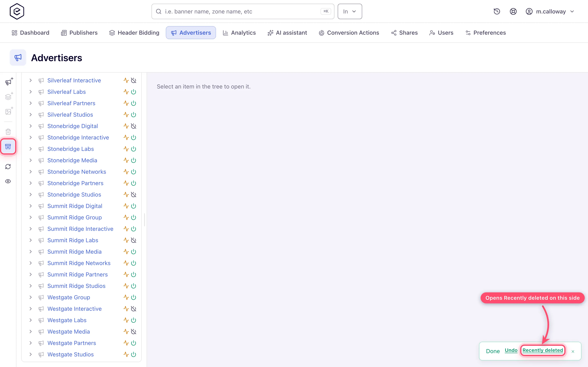This screenshot has width=588, height=367.
Task: Toggle the power status of Summit Ridge Group
Action: point(134,218)
